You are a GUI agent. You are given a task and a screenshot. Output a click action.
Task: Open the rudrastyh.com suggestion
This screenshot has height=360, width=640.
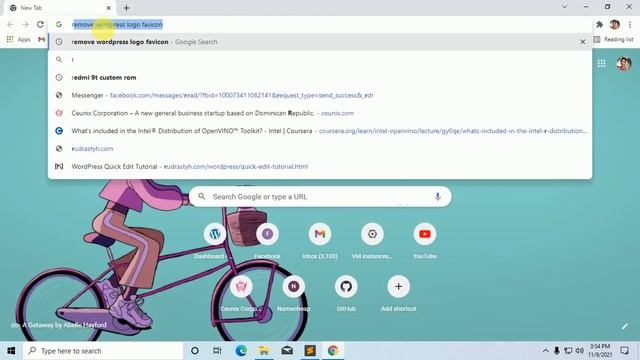click(320, 149)
